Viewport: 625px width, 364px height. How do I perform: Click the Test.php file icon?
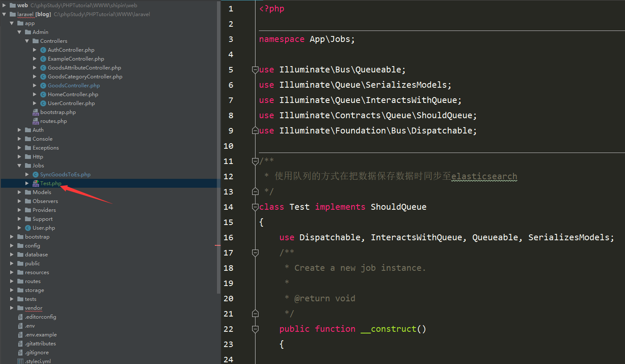(36, 183)
